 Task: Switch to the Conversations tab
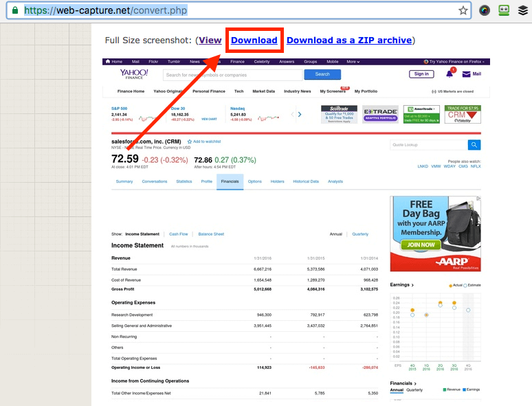pyautogui.click(x=155, y=181)
